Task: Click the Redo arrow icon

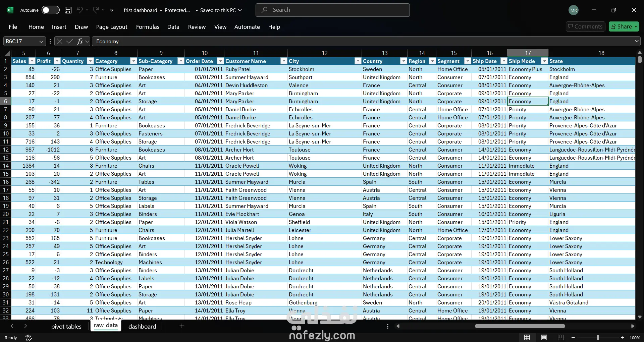Action: 96,10
